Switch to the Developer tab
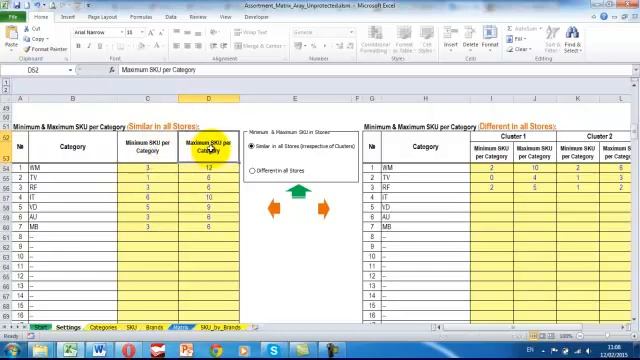This screenshot has width=640, height=360. (256, 17)
